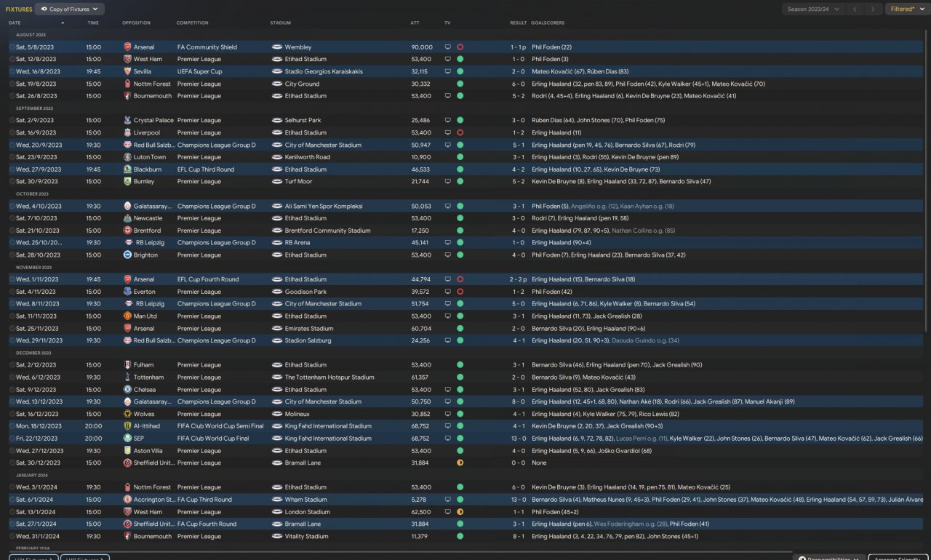The width and height of the screenshot is (931, 560).
Task: Sort fixtures by the Time column header
Action: point(93,23)
